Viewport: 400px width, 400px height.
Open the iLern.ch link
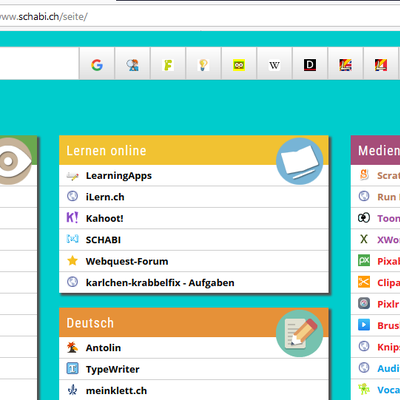pos(105,197)
